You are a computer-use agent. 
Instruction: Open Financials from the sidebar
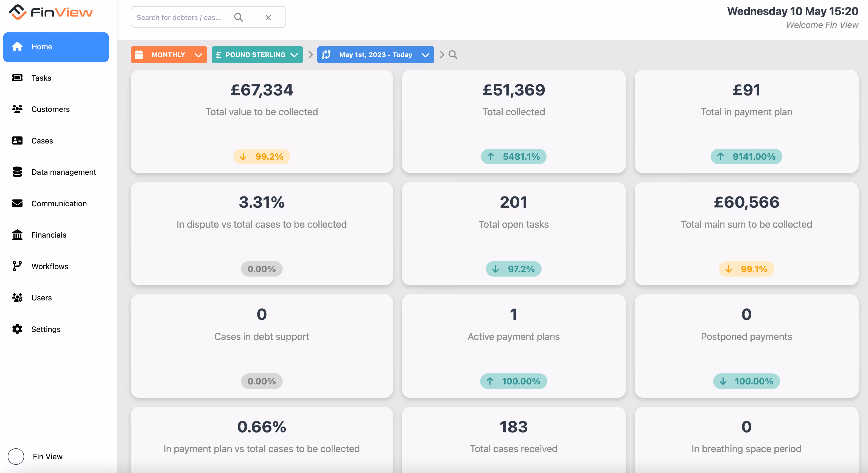coord(56,235)
